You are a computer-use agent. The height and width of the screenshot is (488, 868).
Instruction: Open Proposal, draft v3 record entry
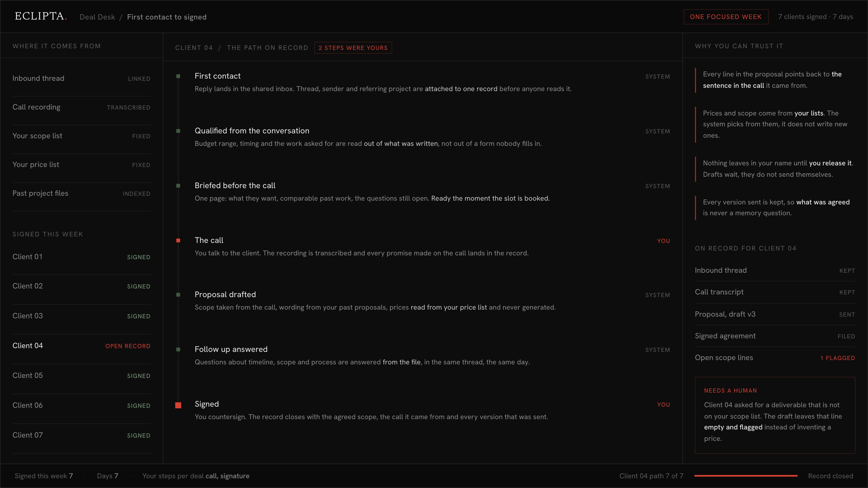[x=775, y=314]
